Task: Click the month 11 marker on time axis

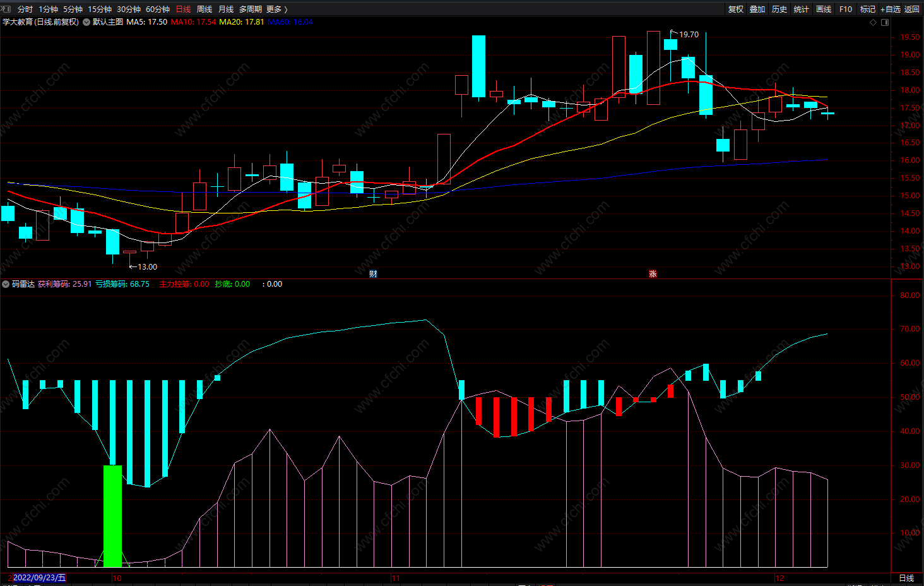Action: point(396,578)
